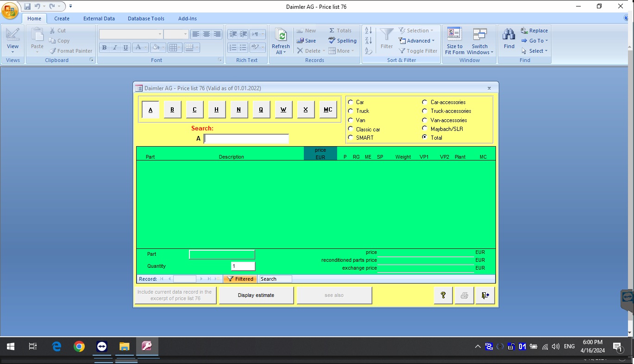Click Center text alignment icon
The height and width of the screenshot is (364, 634).
pyautogui.click(x=207, y=34)
